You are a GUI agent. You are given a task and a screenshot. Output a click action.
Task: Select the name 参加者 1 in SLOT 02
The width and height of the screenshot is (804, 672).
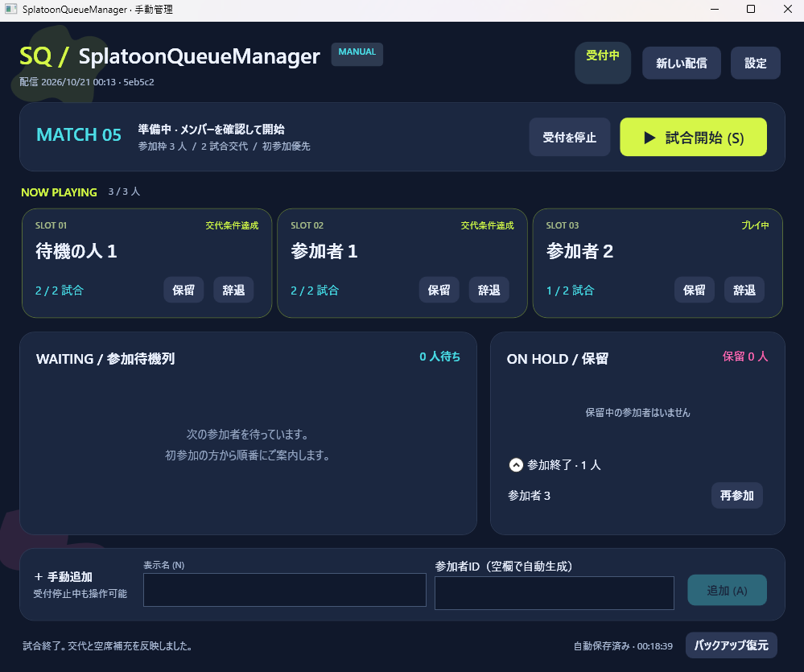pyautogui.click(x=324, y=251)
